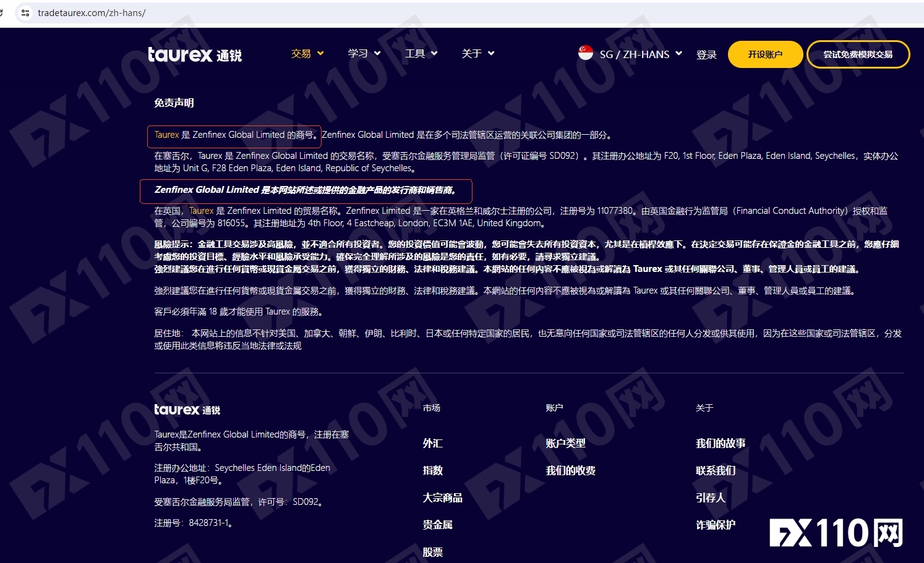Screen dimensions: 924x563
Task: Click the 居住地 paragraph
Action: (528, 340)
